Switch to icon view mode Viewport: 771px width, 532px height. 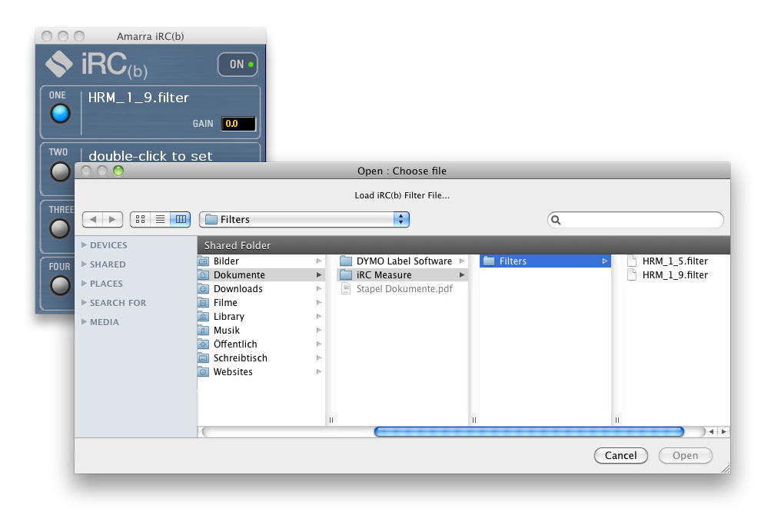140,219
